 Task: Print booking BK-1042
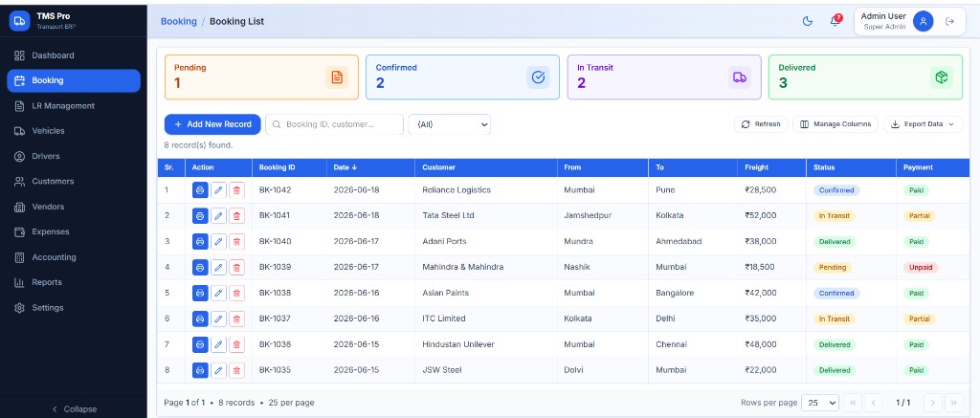pos(200,190)
